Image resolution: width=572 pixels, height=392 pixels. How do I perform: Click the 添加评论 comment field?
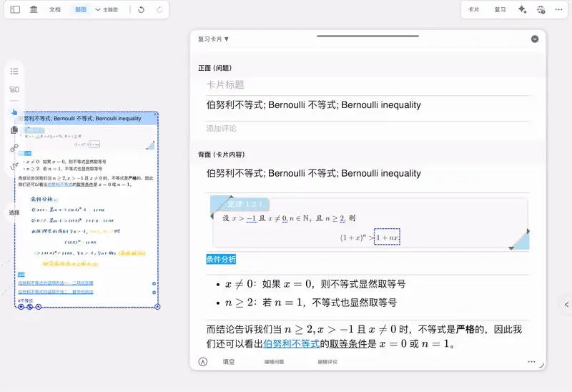(368, 129)
